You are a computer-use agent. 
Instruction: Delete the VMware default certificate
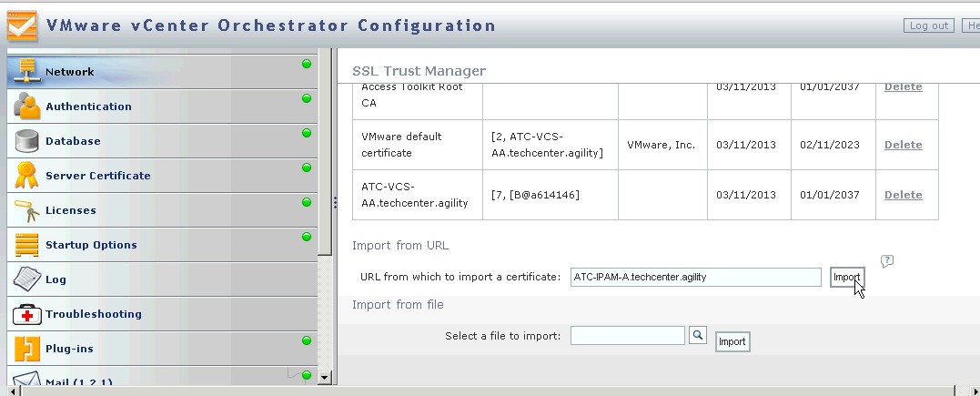tap(903, 145)
